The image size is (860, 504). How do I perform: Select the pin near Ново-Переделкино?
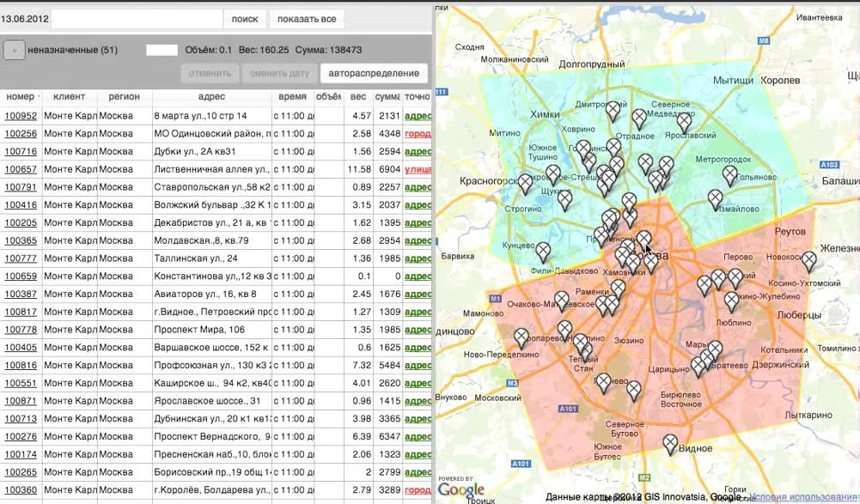pos(521,337)
